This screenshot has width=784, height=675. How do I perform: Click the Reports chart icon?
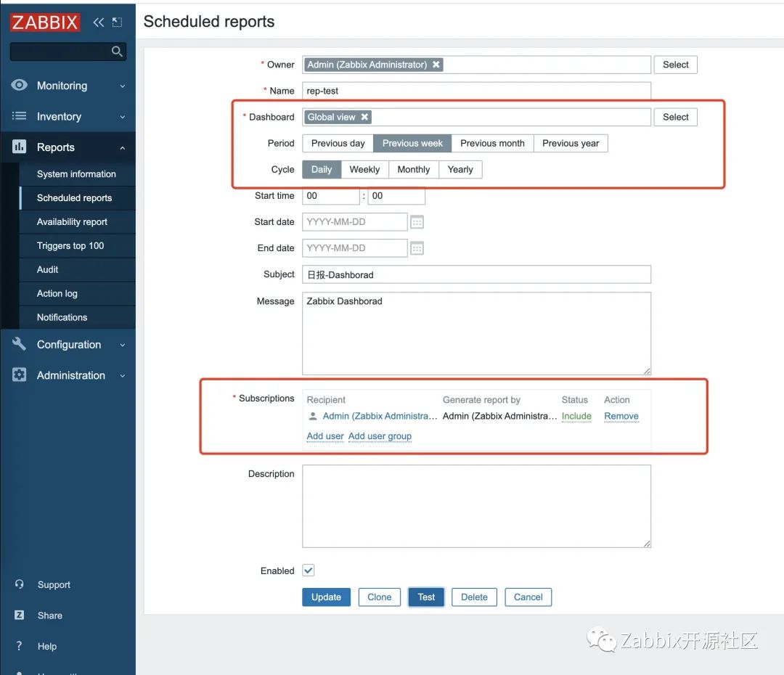[19, 147]
